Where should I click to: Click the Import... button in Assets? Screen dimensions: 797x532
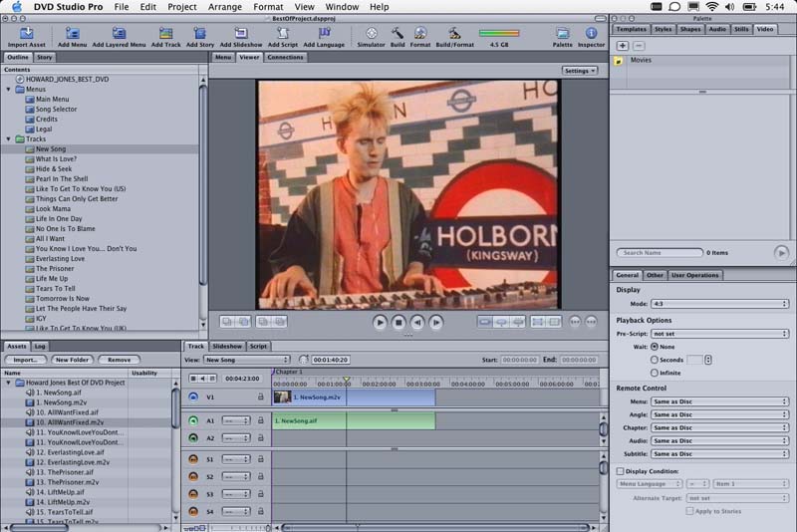point(26,360)
